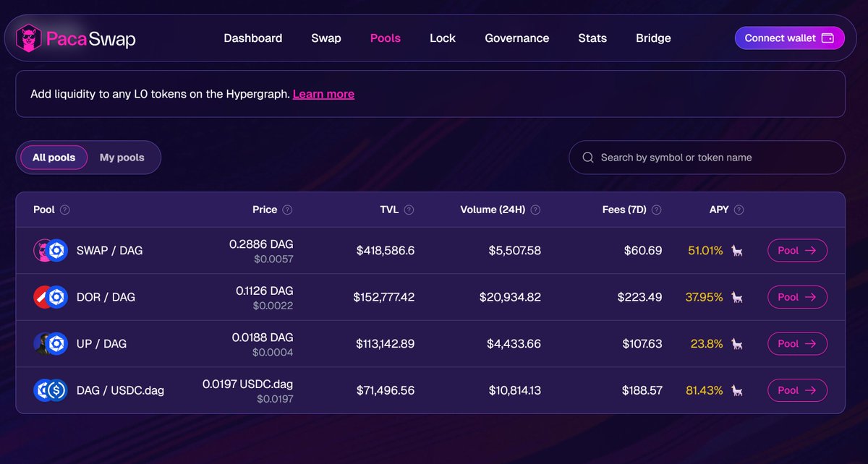The height and width of the screenshot is (464, 868).
Task: Switch to the My pools tab
Action: coord(122,158)
